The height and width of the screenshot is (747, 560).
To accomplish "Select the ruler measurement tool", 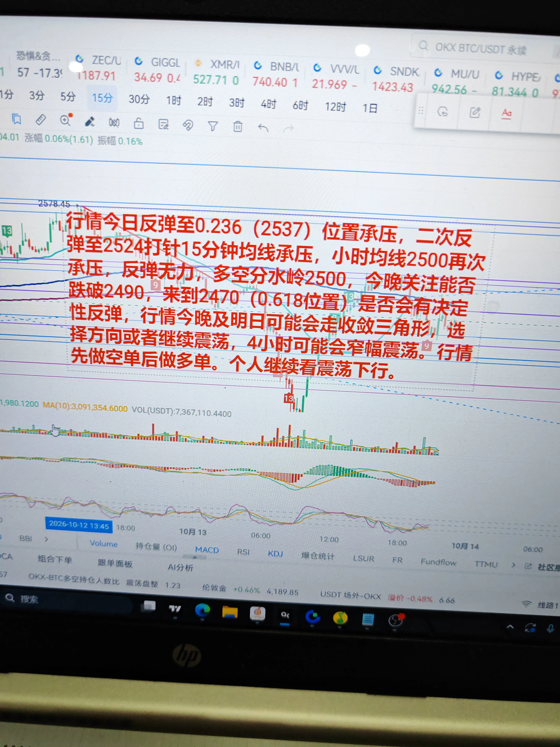I will point(40,119).
